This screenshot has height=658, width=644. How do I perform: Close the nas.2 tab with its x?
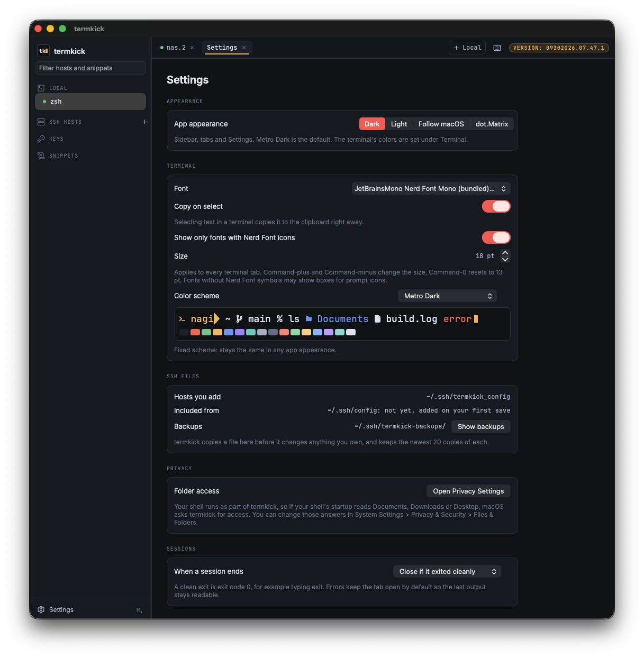point(192,48)
